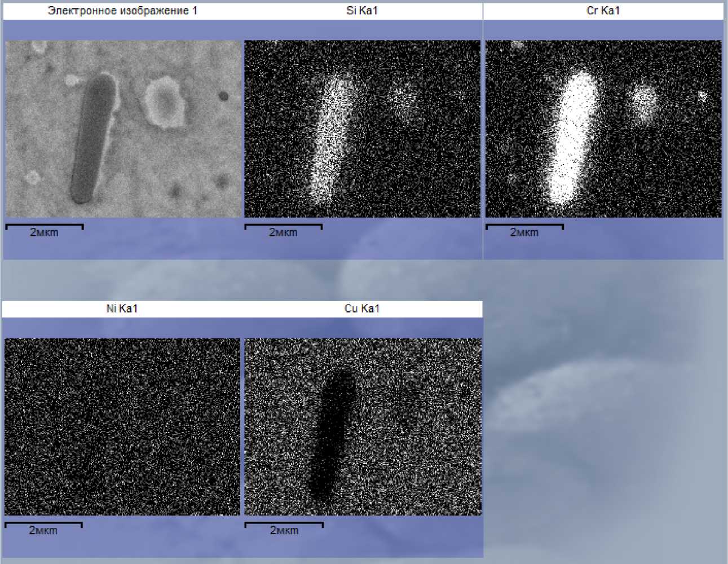Open the Si Ka1 element map
Image resolution: width=728 pixels, height=564 pixels.
coord(362,129)
